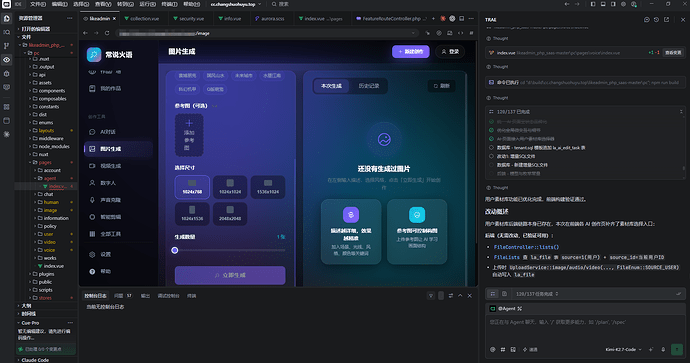Click the 登录 login button

coord(450,51)
